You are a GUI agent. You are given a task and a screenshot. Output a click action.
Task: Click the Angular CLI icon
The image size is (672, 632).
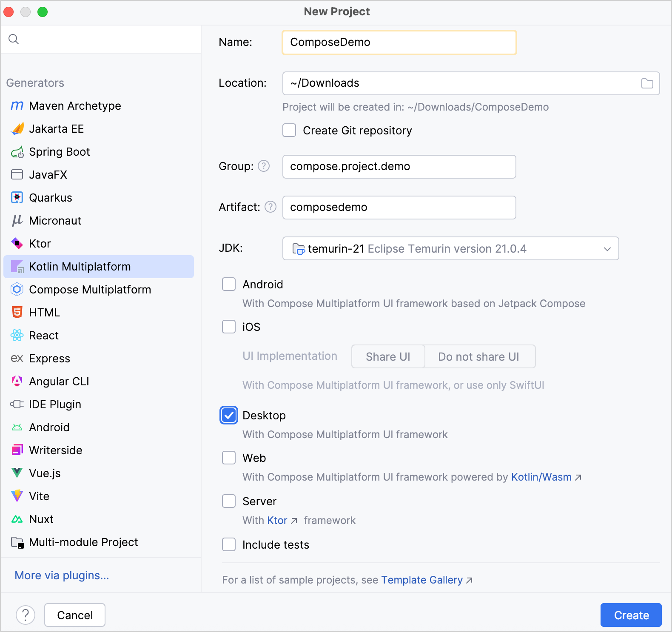click(17, 381)
